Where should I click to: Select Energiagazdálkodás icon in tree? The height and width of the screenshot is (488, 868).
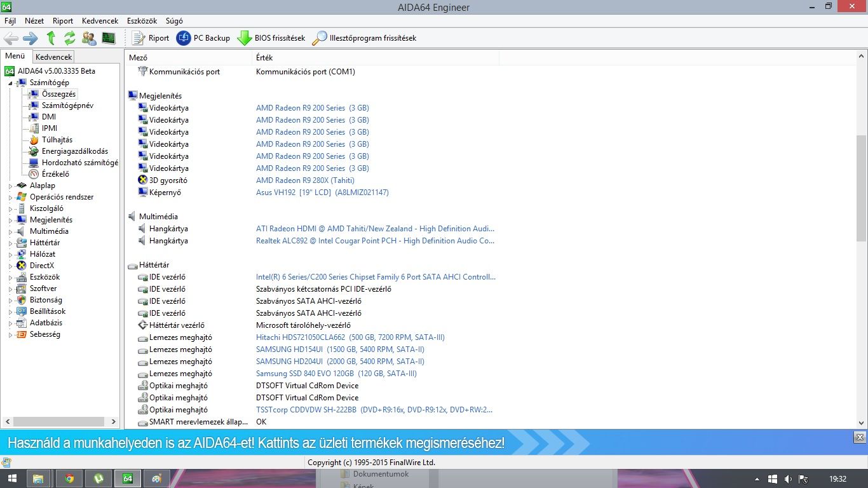[34, 151]
